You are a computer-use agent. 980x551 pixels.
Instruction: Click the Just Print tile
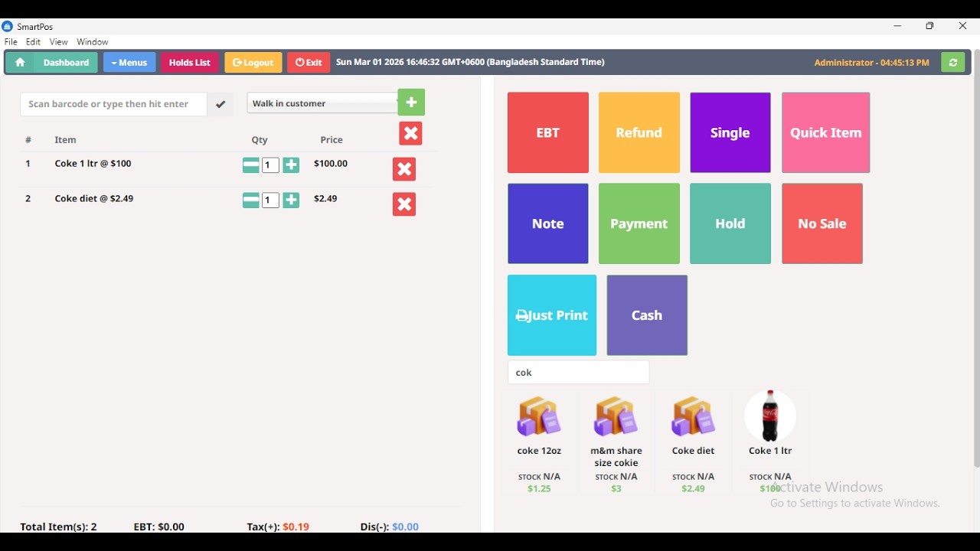coord(552,315)
